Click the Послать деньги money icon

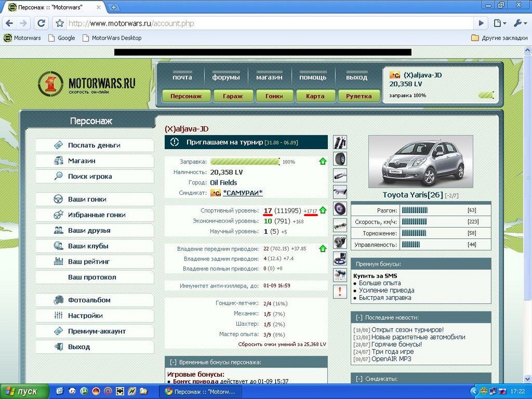coord(58,145)
